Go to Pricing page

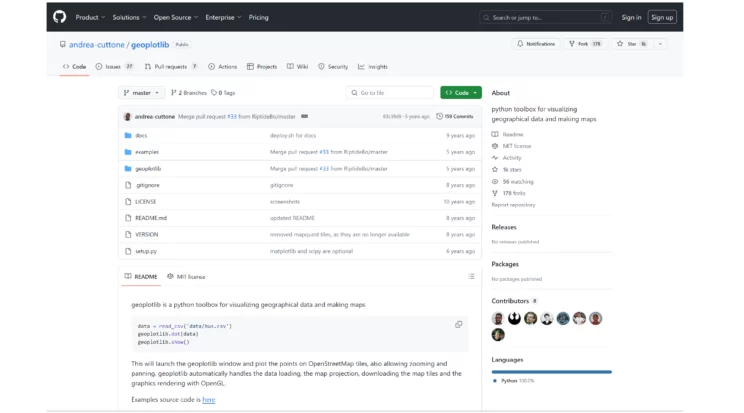259,17
